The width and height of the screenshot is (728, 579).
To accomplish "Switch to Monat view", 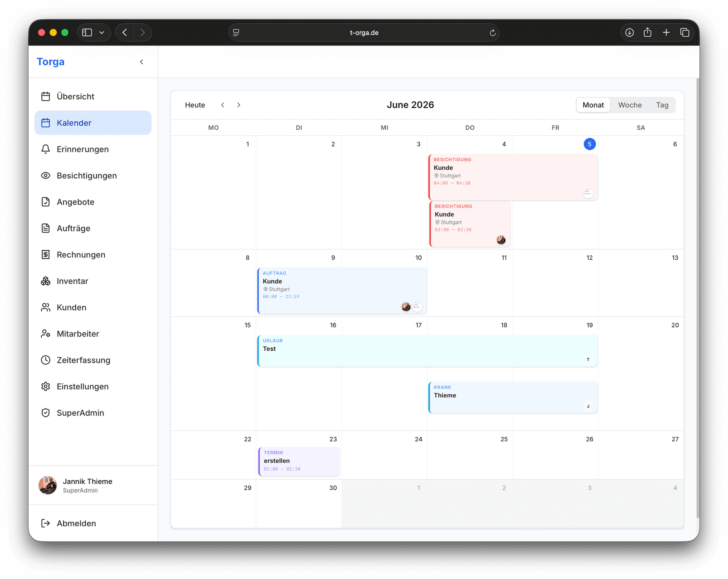I will (x=593, y=105).
